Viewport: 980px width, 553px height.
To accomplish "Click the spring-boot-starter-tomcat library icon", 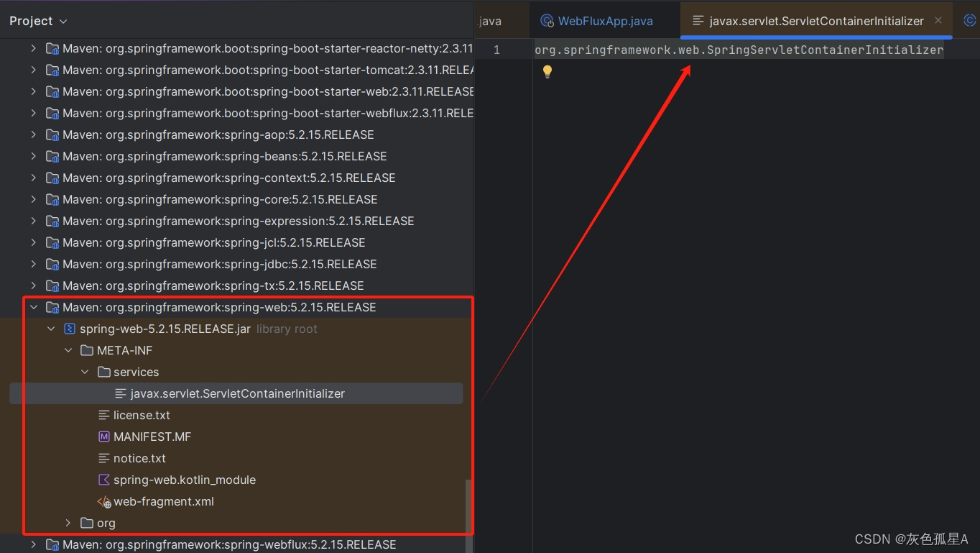I will [52, 70].
